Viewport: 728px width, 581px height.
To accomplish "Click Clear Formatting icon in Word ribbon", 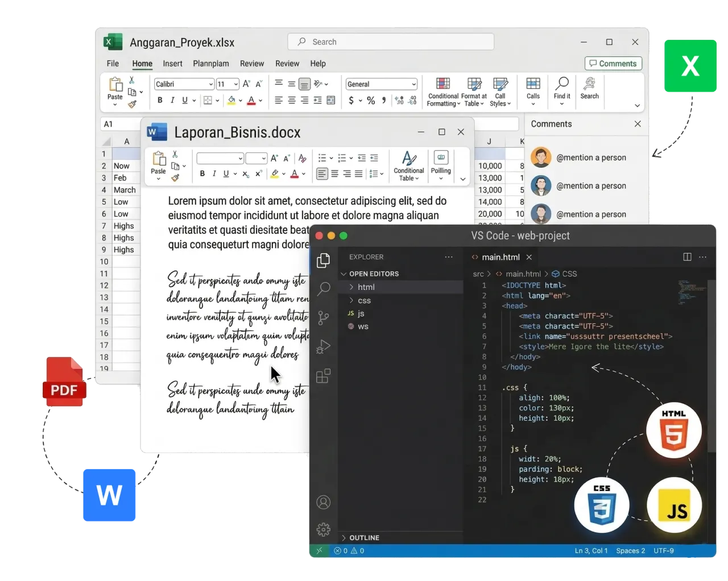I will (x=303, y=158).
